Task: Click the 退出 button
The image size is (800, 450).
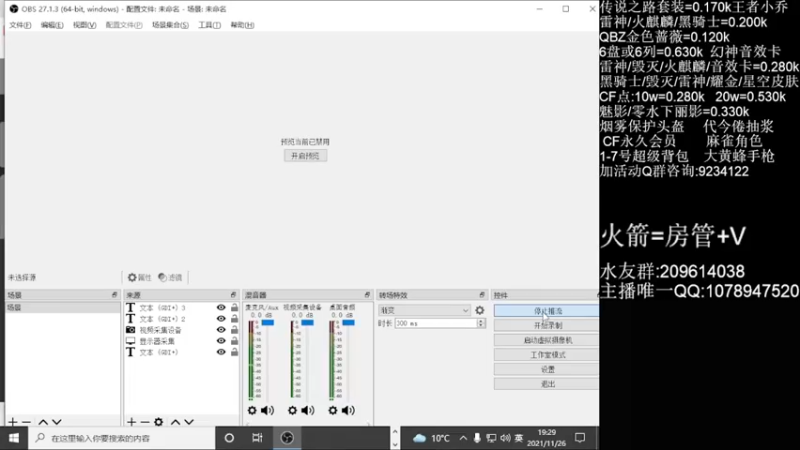Action: [x=546, y=384]
